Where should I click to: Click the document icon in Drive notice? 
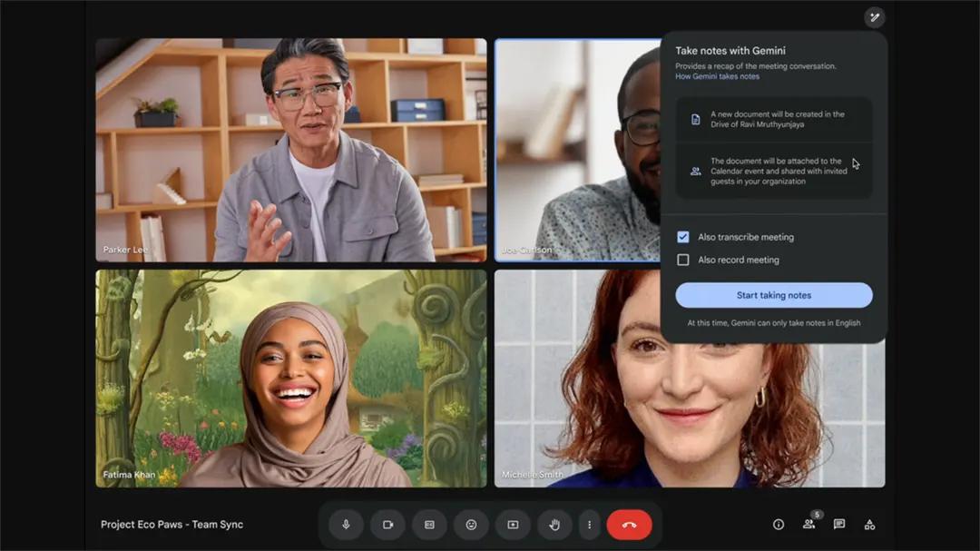click(x=695, y=120)
